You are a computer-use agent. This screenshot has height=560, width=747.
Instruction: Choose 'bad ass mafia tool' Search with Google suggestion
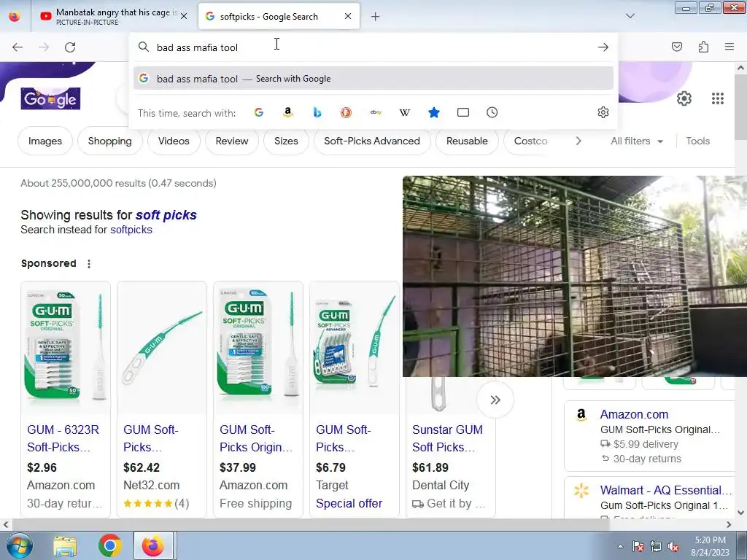[373, 79]
